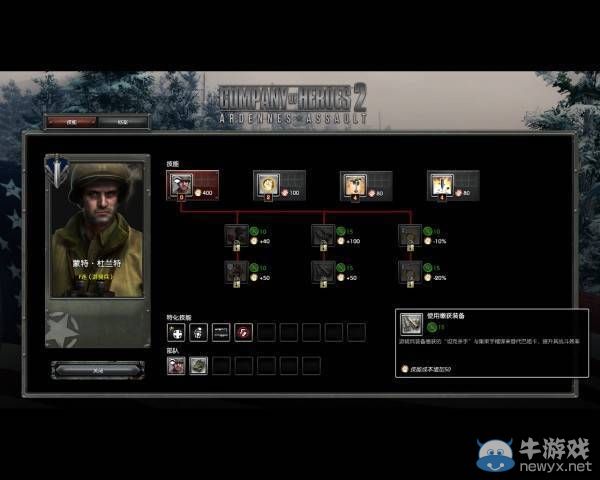
Task: Click the locked cost-10 upgrade granting +50
Action: tap(236, 273)
